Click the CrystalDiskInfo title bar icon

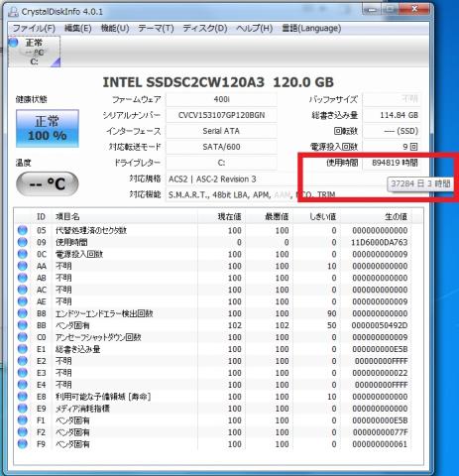13,12
